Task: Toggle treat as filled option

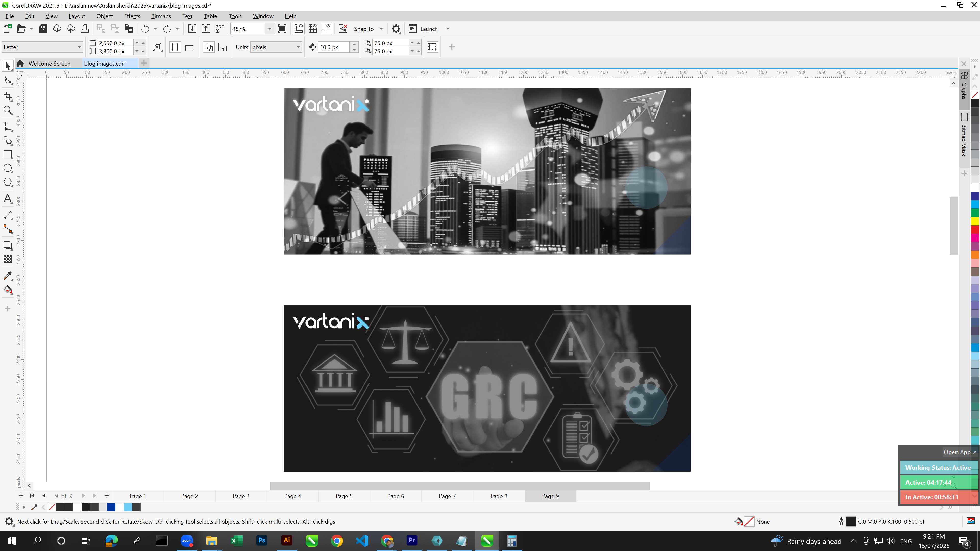Action: point(433,47)
